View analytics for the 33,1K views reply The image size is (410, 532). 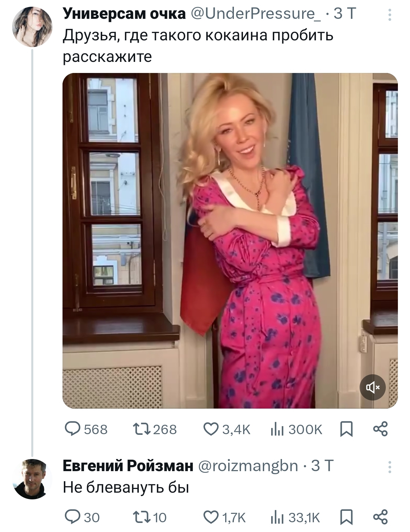(277, 517)
